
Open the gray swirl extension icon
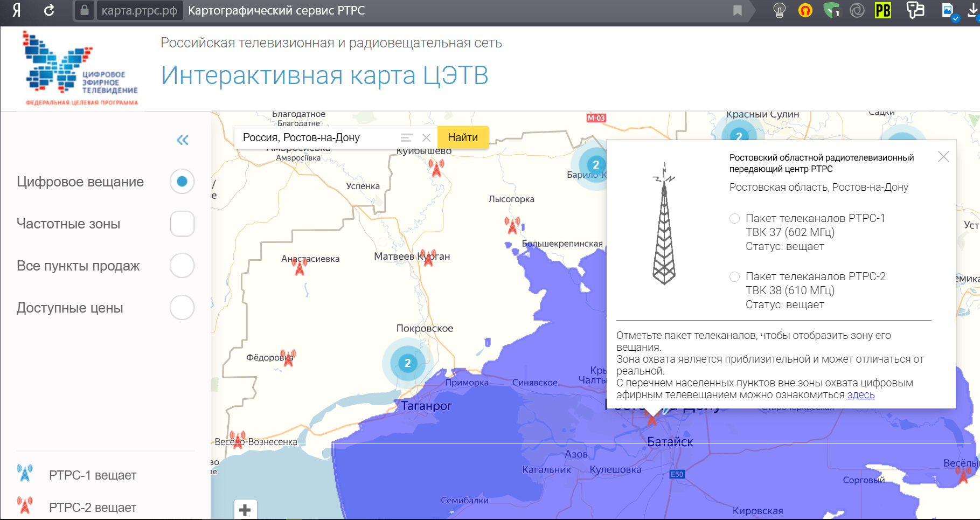point(857,10)
